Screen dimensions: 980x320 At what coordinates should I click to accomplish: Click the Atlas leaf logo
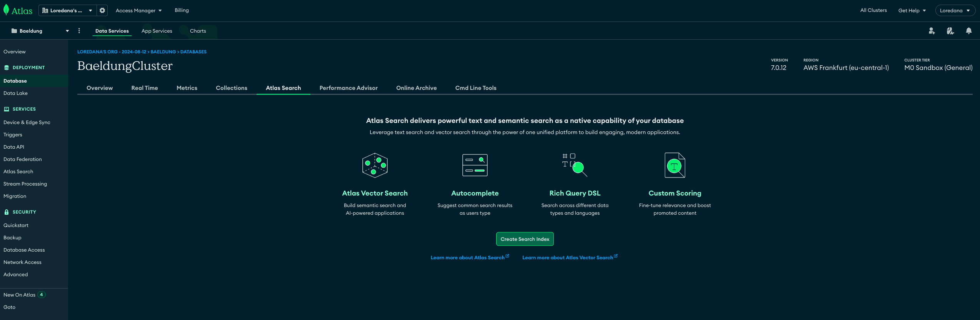click(6, 10)
